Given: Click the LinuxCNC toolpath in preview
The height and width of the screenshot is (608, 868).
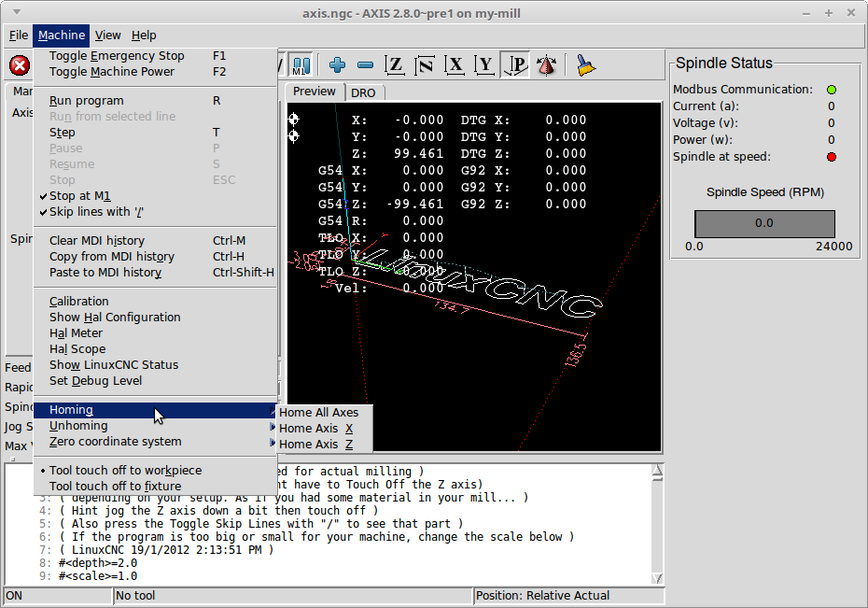Looking at the screenshot, I should (x=476, y=285).
